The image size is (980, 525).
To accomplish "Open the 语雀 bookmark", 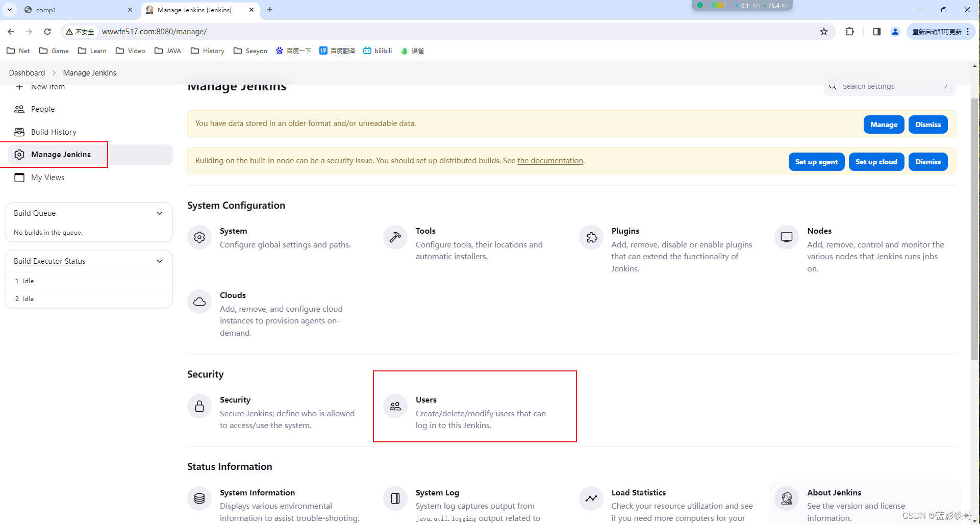I will coord(412,51).
